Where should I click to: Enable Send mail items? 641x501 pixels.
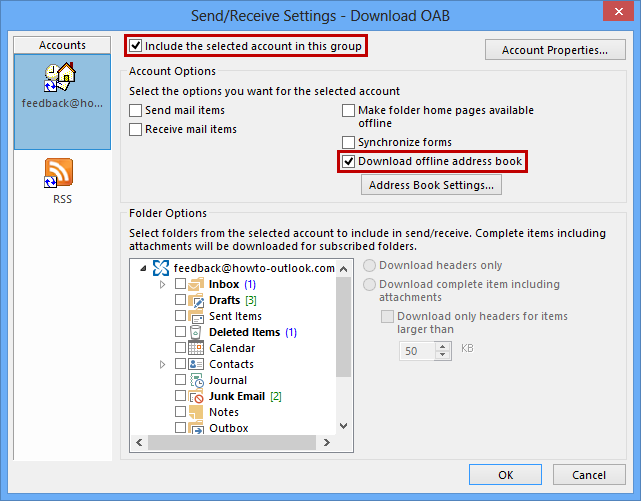[x=135, y=110]
